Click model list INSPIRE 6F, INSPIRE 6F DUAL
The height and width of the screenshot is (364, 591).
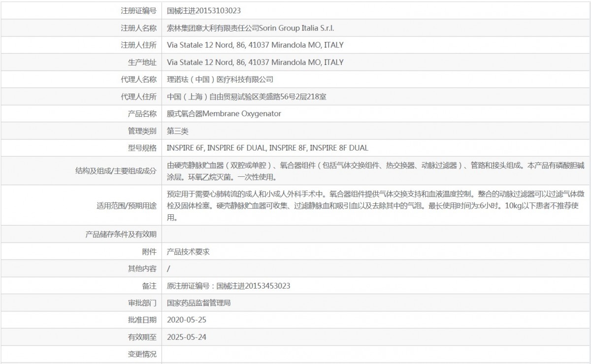tap(267, 148)
